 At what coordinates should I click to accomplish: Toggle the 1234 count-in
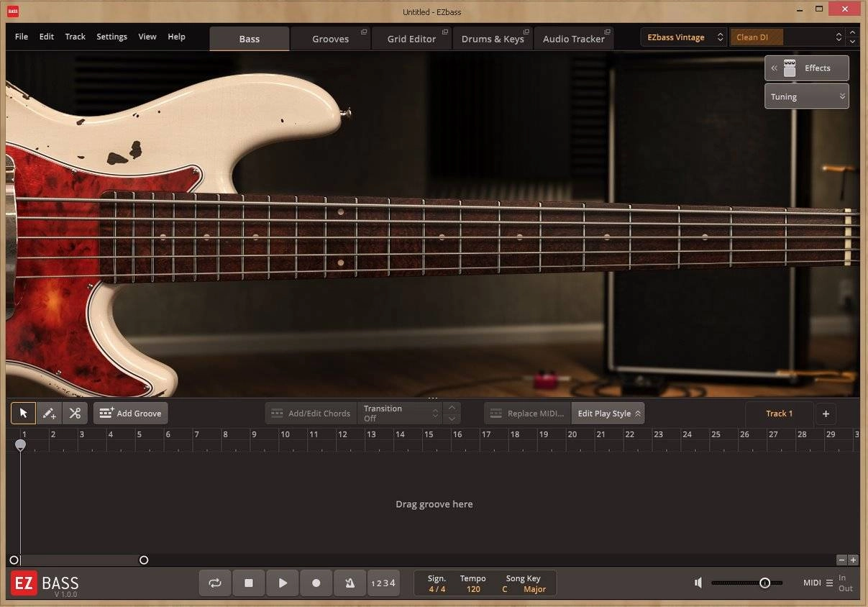pos(383,583)
